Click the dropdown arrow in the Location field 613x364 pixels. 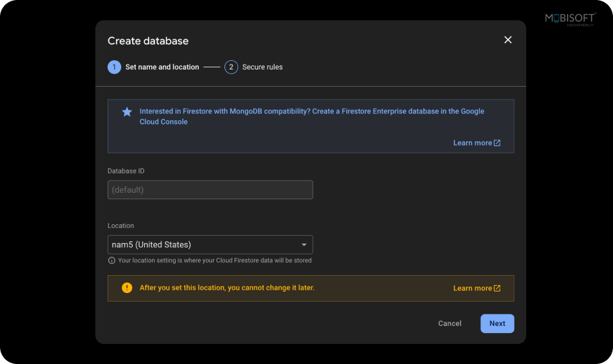click(304, 245)
